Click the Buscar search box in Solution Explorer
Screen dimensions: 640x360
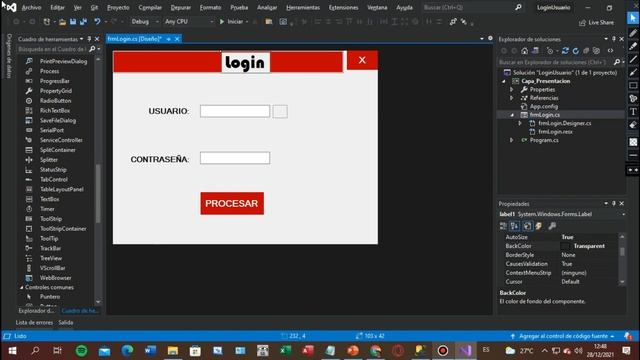pyautogui.click(x=555, y=62)
